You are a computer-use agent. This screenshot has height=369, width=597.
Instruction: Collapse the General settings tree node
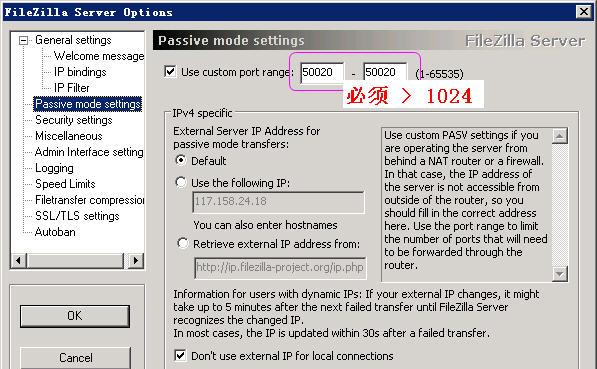tap(24, 40)
